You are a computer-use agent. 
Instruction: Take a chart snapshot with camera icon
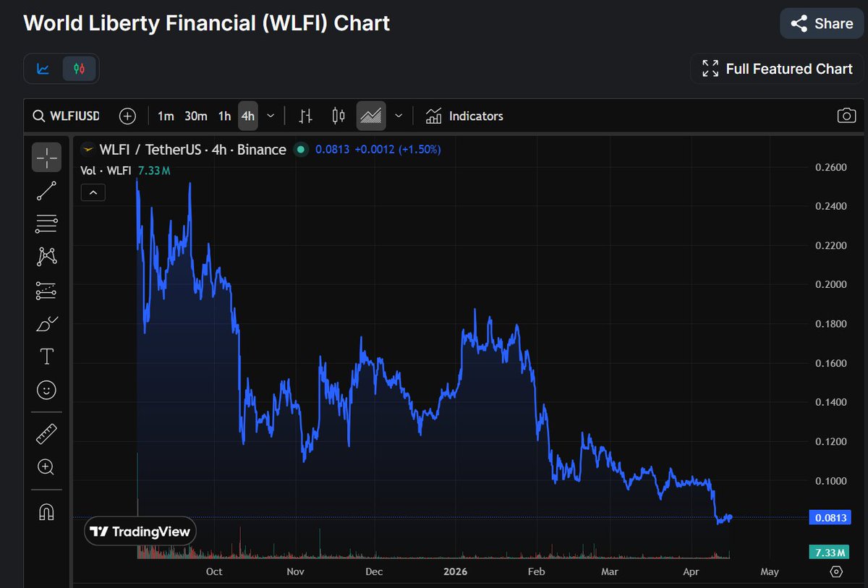(x=846, y=116)
